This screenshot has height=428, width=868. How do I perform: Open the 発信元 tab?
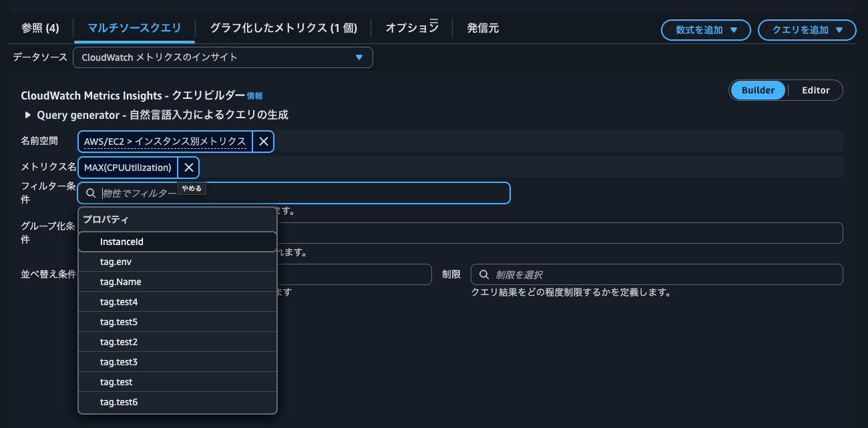(x=483, y=28)
